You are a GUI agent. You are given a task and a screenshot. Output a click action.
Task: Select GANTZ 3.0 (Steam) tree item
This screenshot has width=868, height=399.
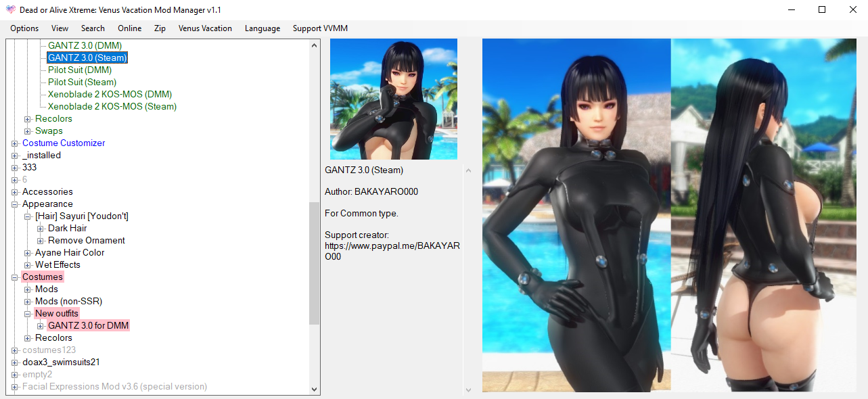click(87, 57)
